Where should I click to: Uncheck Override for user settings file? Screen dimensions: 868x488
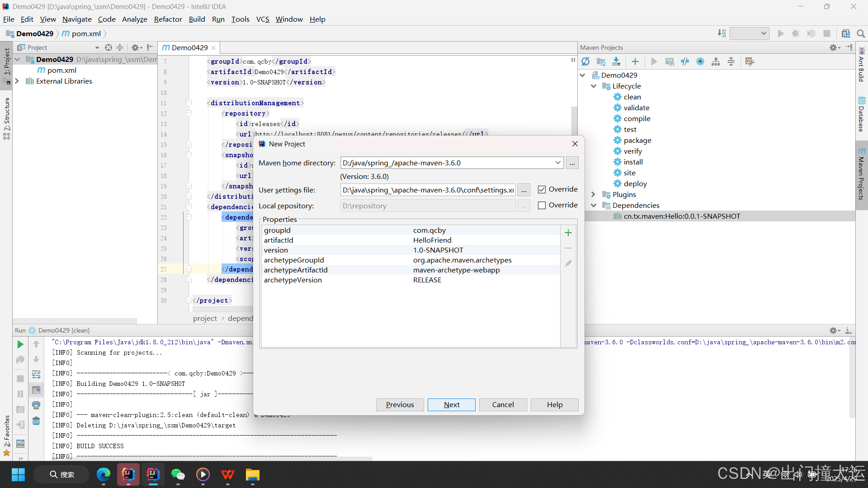click(542, 189)
